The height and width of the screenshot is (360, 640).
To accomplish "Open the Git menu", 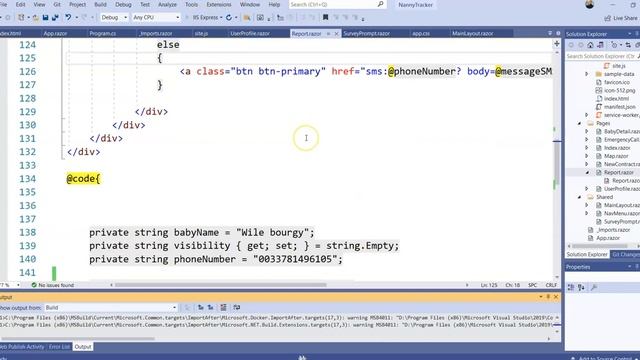I will point(57,4).
